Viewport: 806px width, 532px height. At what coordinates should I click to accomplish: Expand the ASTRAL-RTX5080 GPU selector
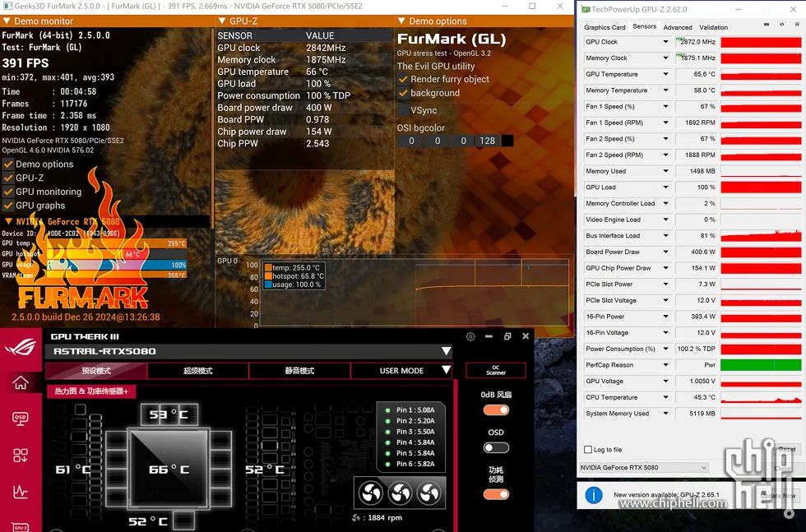point(446,352)
